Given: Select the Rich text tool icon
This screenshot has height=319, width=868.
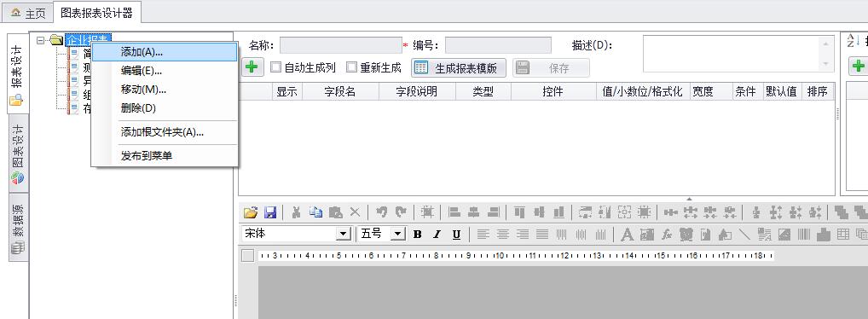Looking at the screenshot, I should pos(765,235).
